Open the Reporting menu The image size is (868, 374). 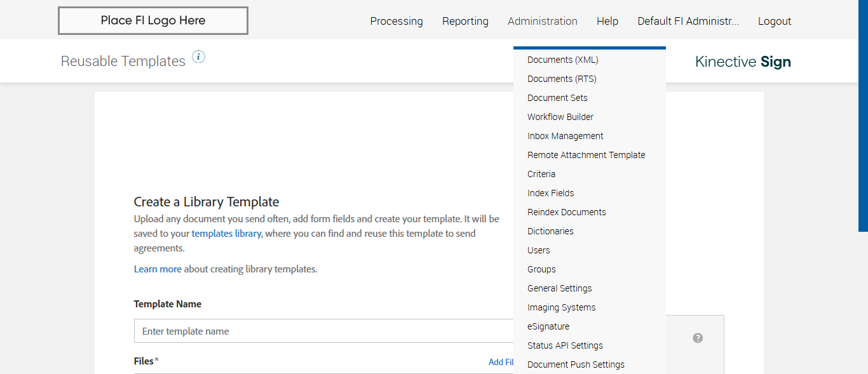coord(465,21)
